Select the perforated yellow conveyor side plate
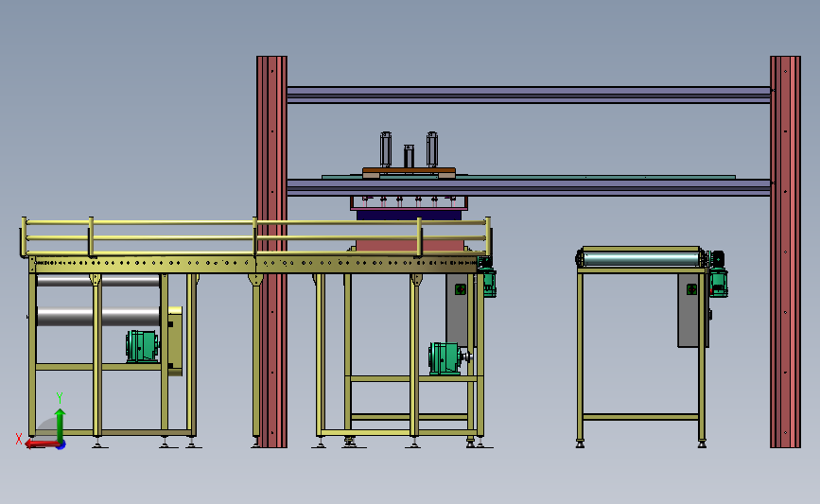 click(x=255, y=264)
